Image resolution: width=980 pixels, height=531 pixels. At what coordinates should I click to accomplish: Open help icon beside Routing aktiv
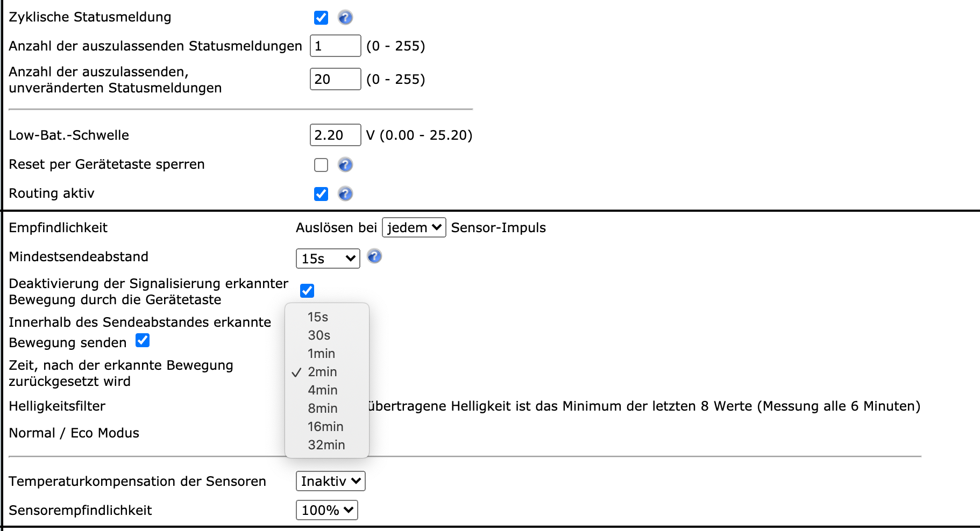coord(345,194)
